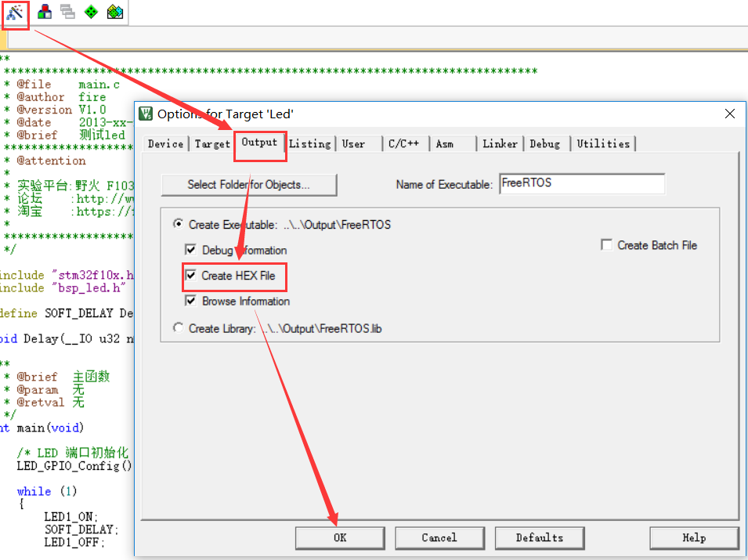Screen dimensions: 748x560
Task: Open the Listing tab
Action: pyautogui.click(x=310, y=144)
